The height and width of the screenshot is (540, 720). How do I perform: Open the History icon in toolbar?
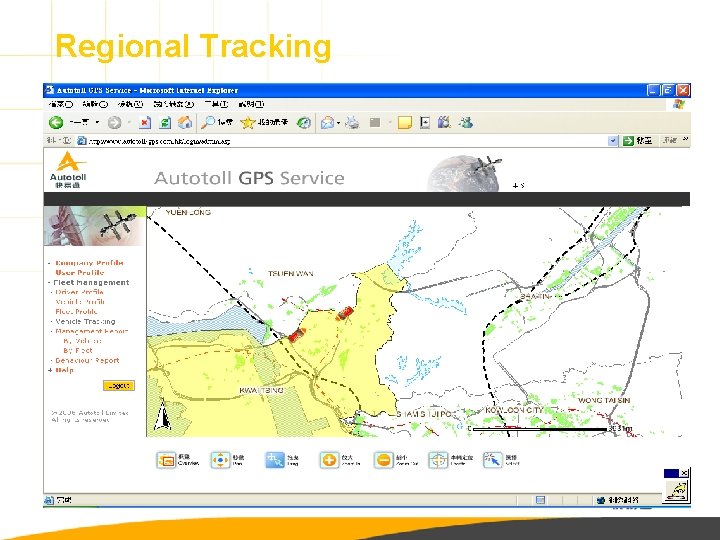click(304, 123)
